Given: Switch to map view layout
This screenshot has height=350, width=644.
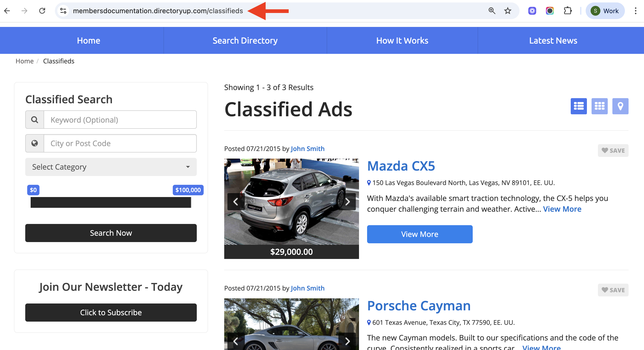Looking at the screenshot, I should coord(620,106).
